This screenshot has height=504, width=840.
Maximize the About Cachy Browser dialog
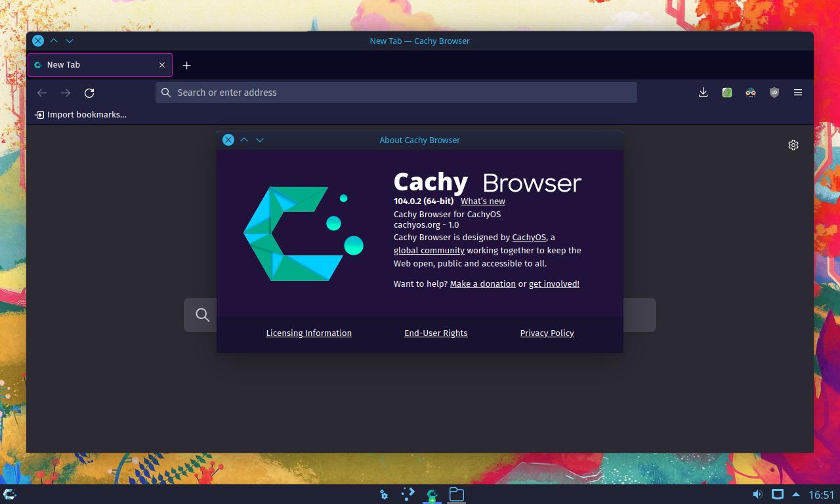click(x=244, y=140)
